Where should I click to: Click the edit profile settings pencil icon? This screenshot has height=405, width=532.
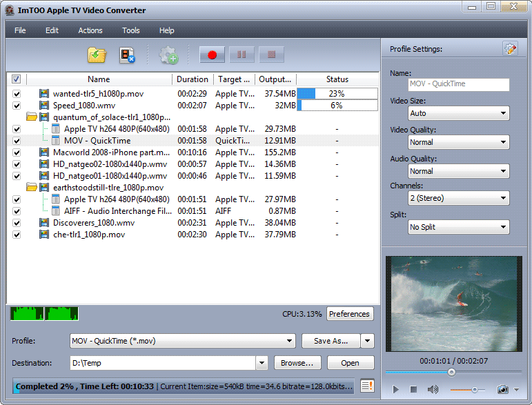[x=510, y=49]
